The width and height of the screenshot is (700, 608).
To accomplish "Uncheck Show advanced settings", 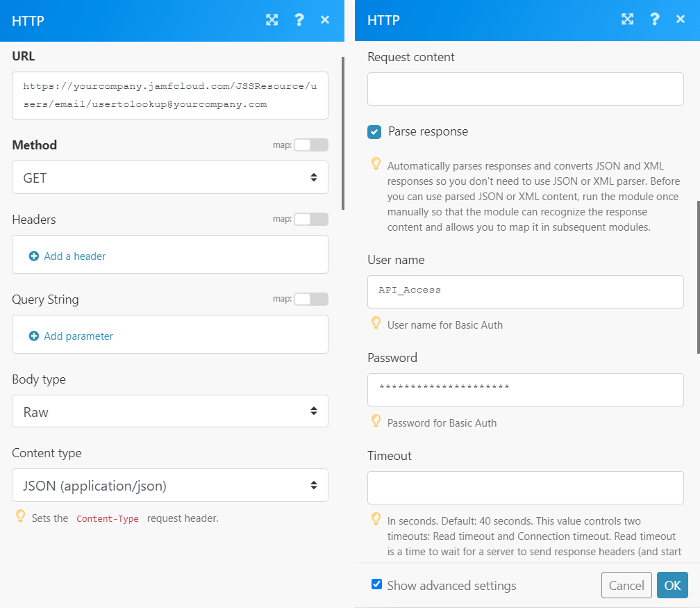I will pos(377,584).
